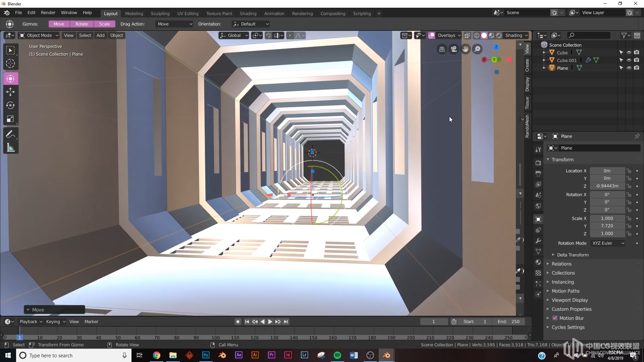Toggle the Move gizmo button
The height and width of the screenshot is (362, 644).
click(59, 24)
